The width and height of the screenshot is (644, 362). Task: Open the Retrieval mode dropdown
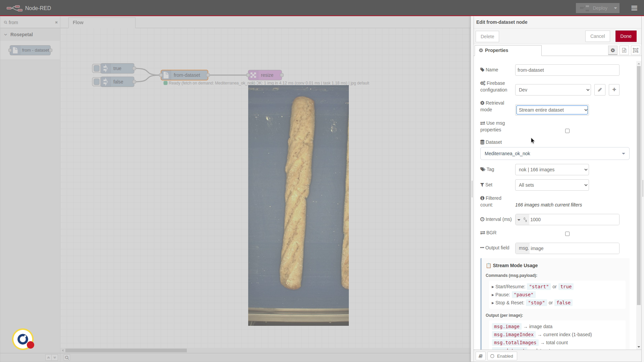552,110
